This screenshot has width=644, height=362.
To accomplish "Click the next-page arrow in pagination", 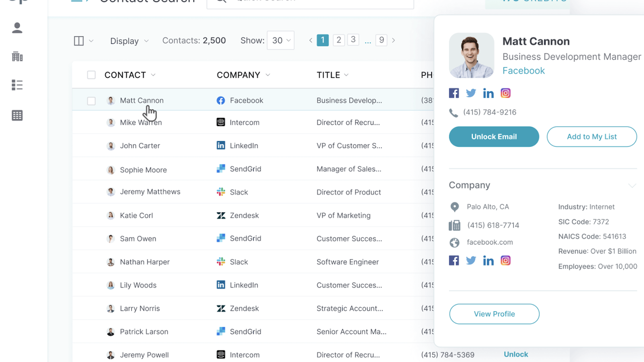I will tap(393, 40).
